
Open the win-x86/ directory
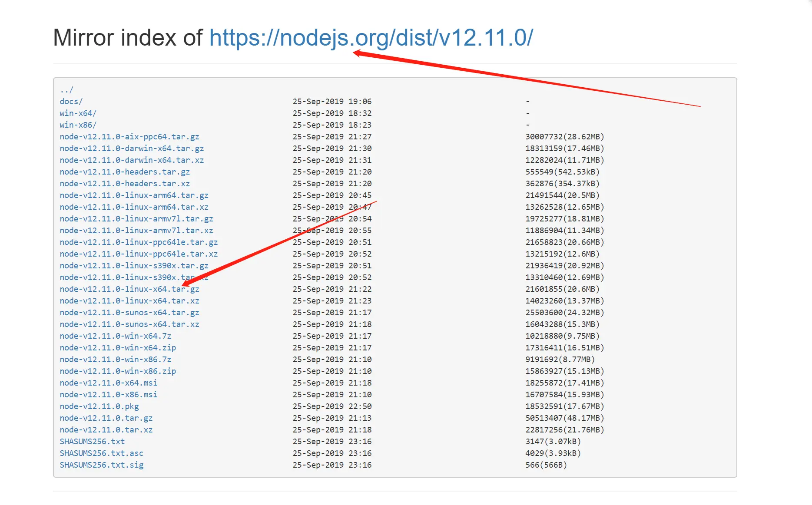pos(78,125)
